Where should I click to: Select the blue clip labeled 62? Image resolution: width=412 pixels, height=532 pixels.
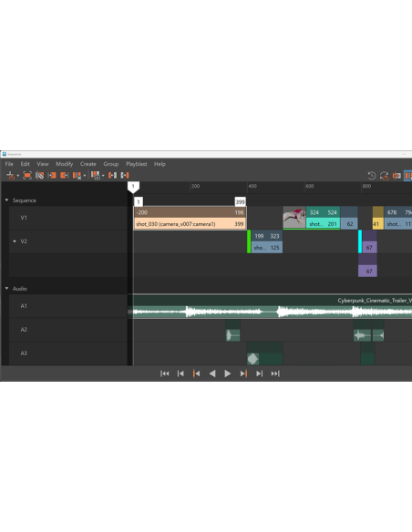coord(349,218)
